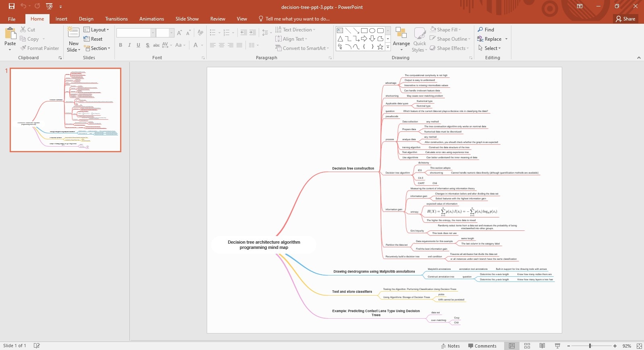Switch to Reading View in the status bar
644x350 pixels.
542,346
